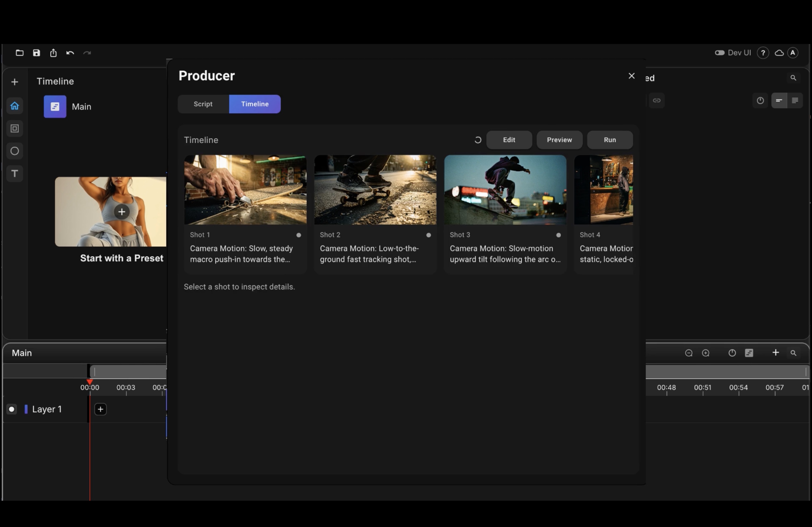The height and width of the screenshot is (527, 812).
Task: Zoom in the main timeline
Action: tap(706, 353)
